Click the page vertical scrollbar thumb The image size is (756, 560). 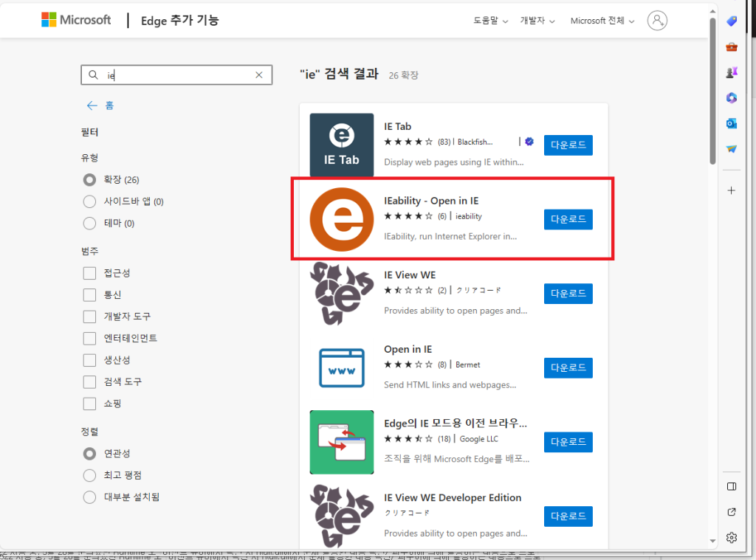pos(712,91)
